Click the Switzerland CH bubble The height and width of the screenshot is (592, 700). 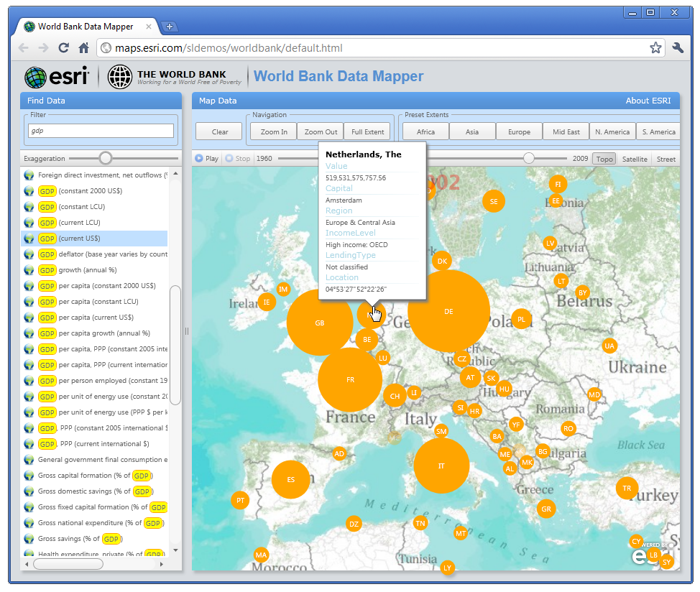click(395, 396)
